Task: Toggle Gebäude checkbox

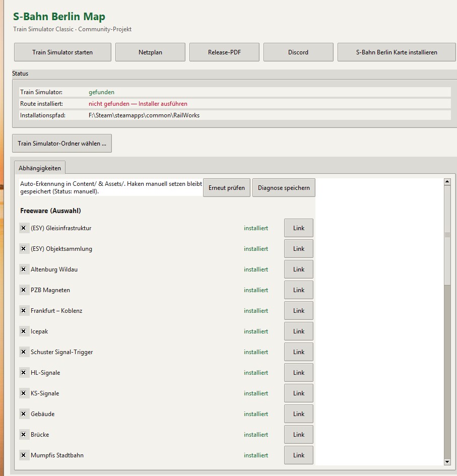Action: [23, 414]
